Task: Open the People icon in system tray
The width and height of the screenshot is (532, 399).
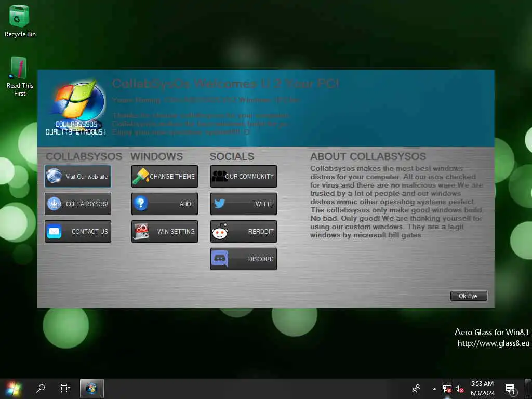Action: coord(416,389)
